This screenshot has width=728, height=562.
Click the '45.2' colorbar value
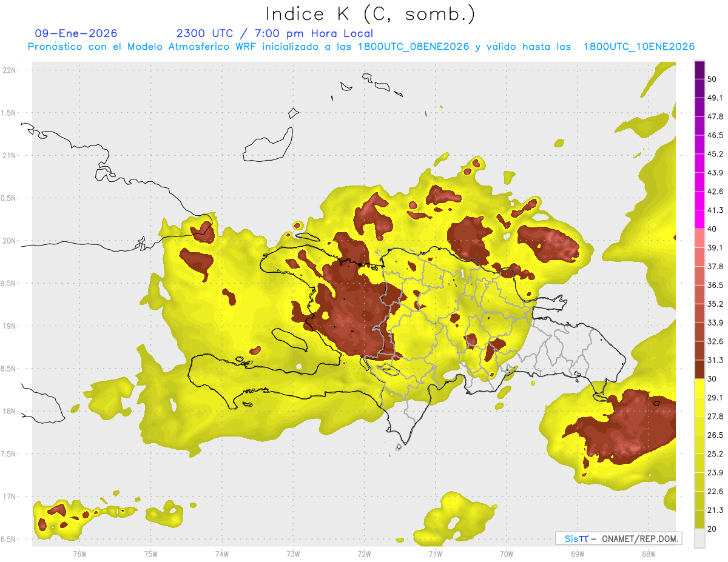click(715, 154)
